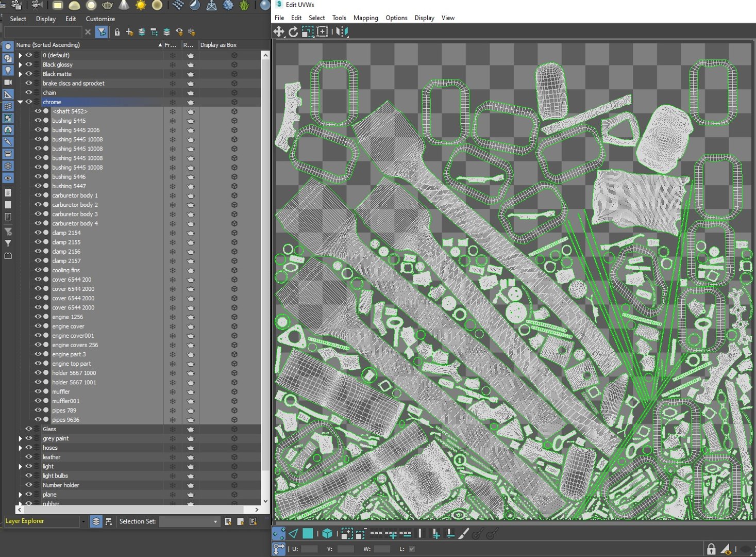Collapse the chrome layer tree

coord(20,102)
